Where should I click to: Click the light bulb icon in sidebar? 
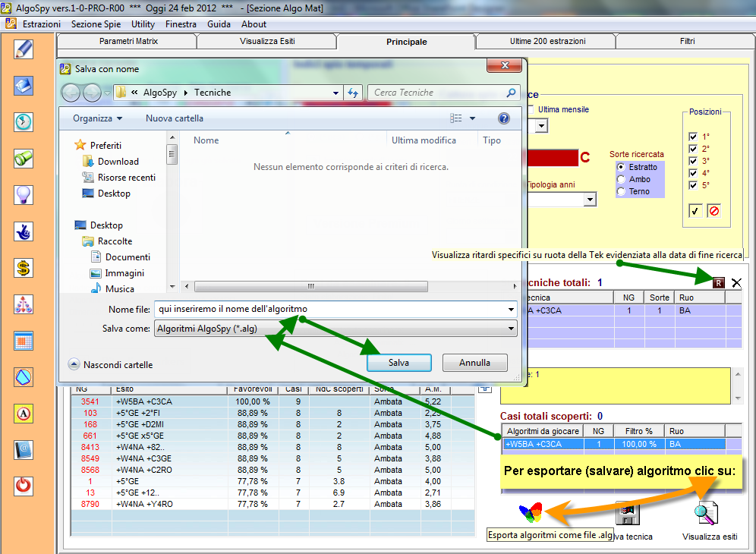pos(23,195)
